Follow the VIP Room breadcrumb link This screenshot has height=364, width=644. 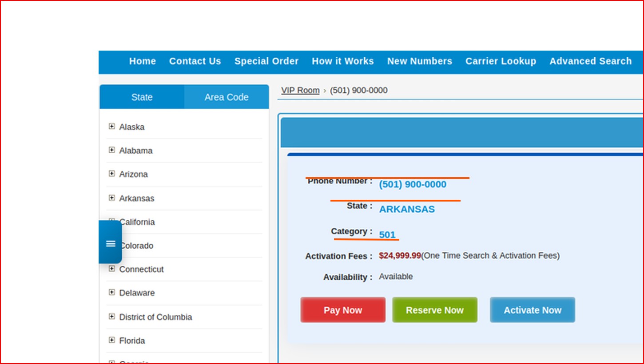[300, 91]
